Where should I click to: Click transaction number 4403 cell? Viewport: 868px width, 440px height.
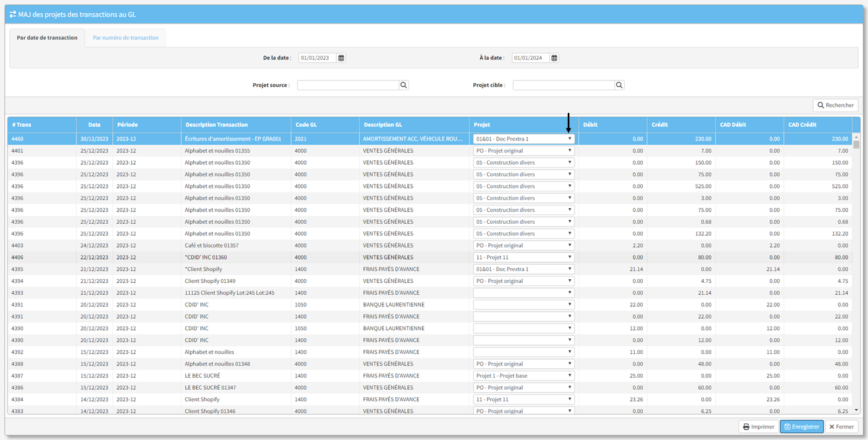[42, 245]
